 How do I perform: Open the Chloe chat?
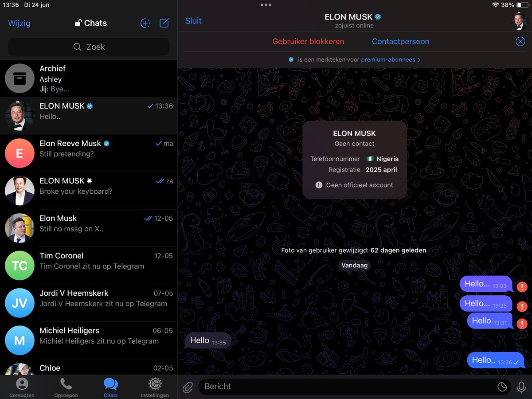click(89, 367)
